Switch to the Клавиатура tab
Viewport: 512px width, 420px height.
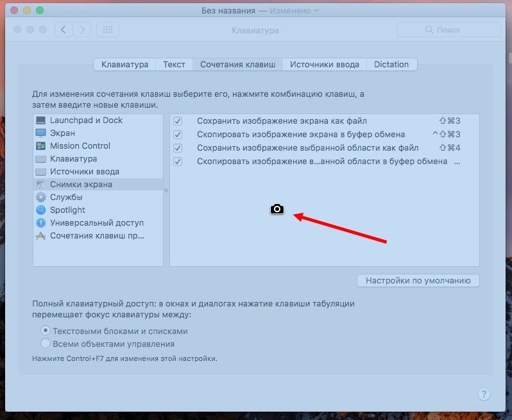click(124, 64)
